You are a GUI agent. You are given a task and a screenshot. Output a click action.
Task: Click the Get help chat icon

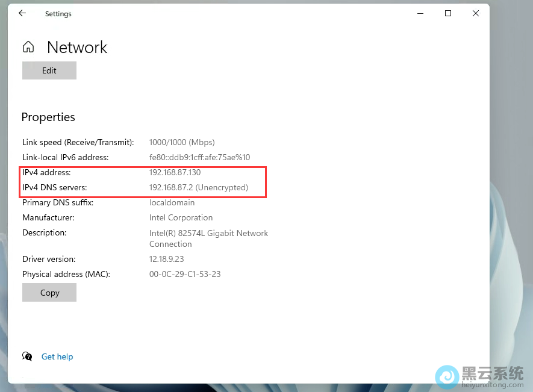coord(27,356)
